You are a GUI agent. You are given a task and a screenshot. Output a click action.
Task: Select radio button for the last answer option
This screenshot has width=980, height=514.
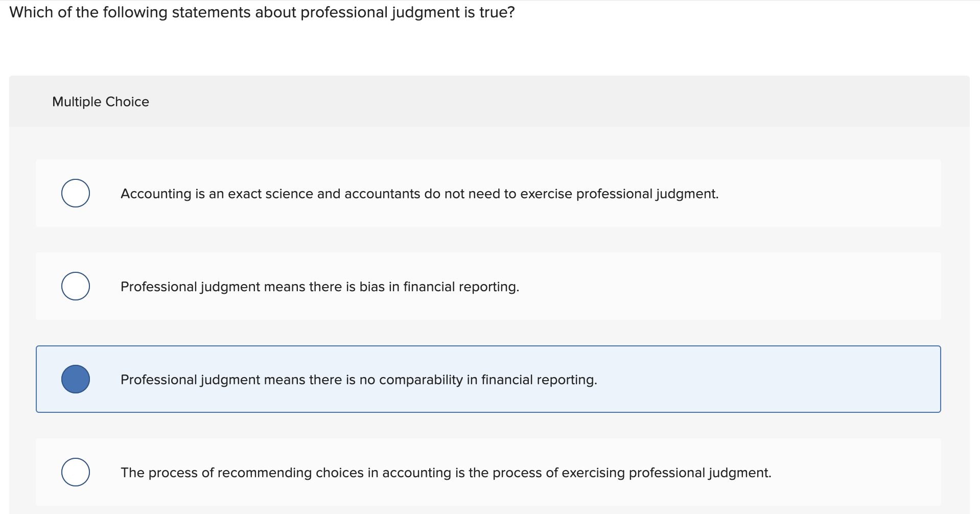click(x=75, y=472)
